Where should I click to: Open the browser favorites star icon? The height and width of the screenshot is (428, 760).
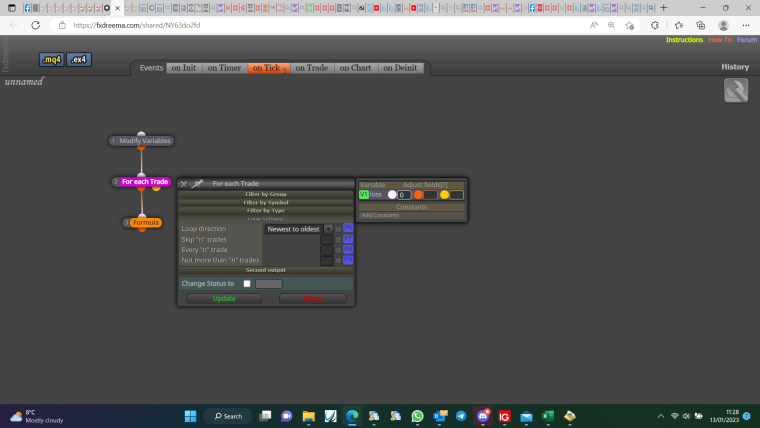[x=630, y=25]
